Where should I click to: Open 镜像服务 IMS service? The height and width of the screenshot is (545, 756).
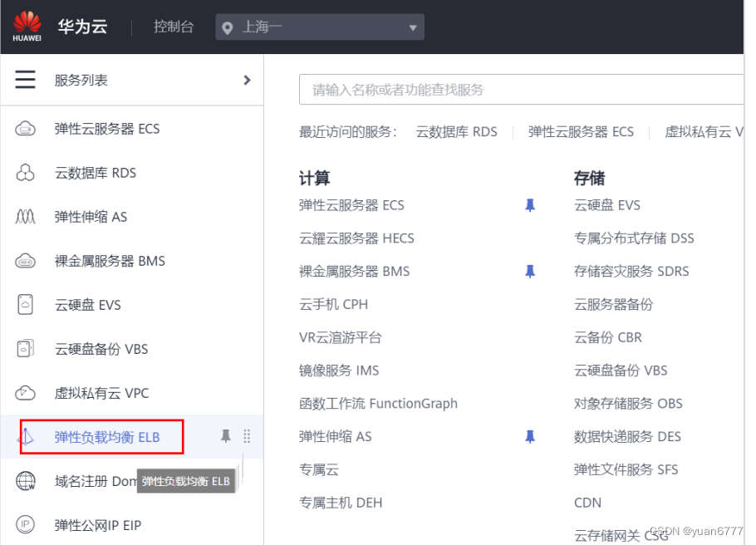pyautogui.click(x=339, y=371)
